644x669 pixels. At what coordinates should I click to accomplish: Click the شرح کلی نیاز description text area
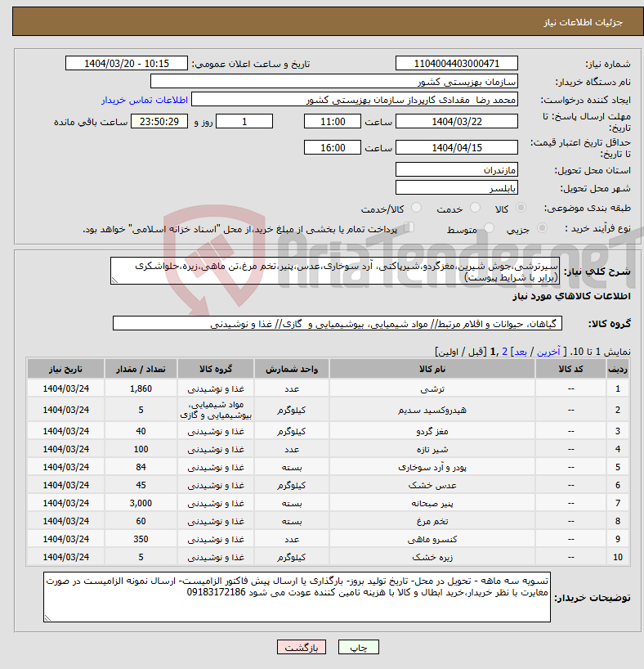(x=335, y=271)
